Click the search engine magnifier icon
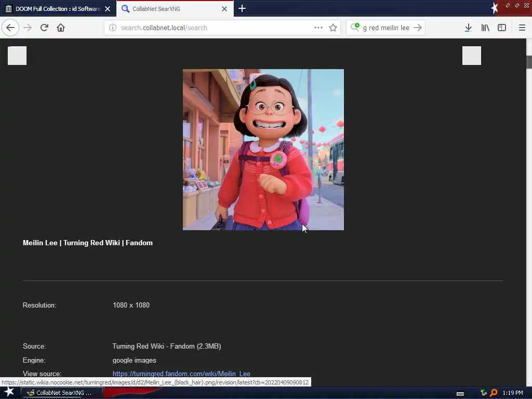The image size is (532, 399). [355, 27]
